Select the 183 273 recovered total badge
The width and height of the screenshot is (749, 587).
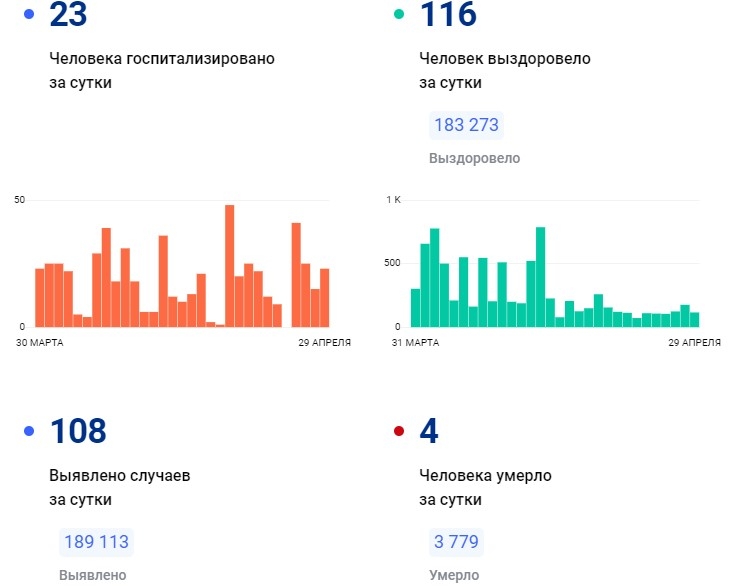(x=466, y=126)
